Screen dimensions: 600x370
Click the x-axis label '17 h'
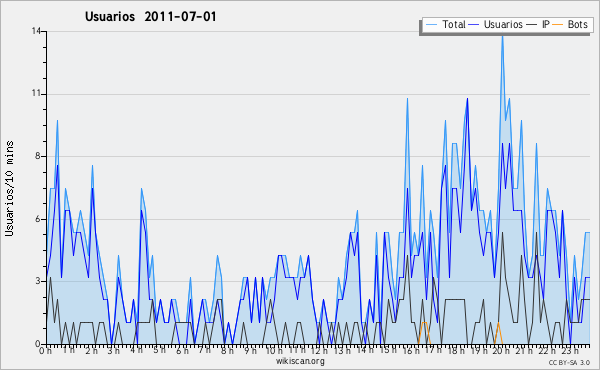click(434, 350)
